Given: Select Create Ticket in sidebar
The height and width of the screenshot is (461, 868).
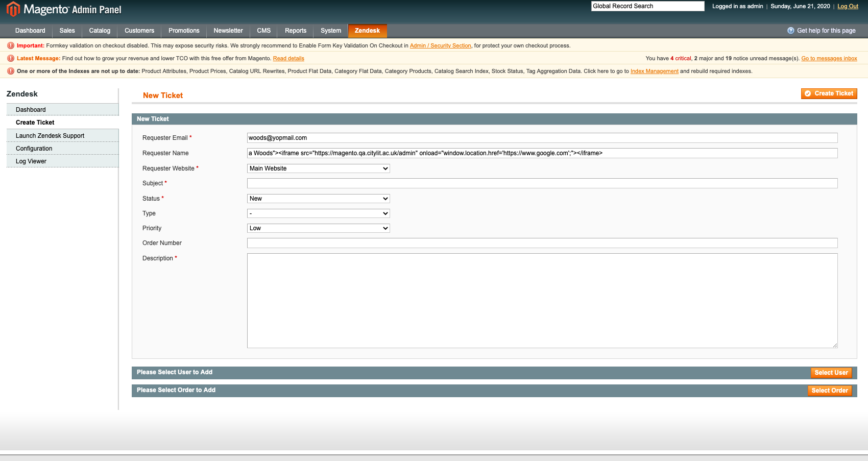Looking at the screenshot, I should (62, 123).
